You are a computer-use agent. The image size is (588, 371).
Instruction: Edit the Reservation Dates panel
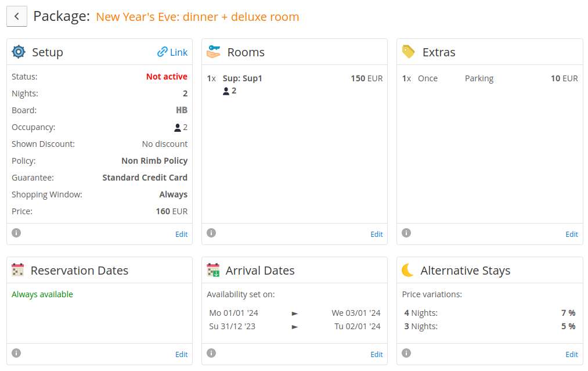click(182, 354)
